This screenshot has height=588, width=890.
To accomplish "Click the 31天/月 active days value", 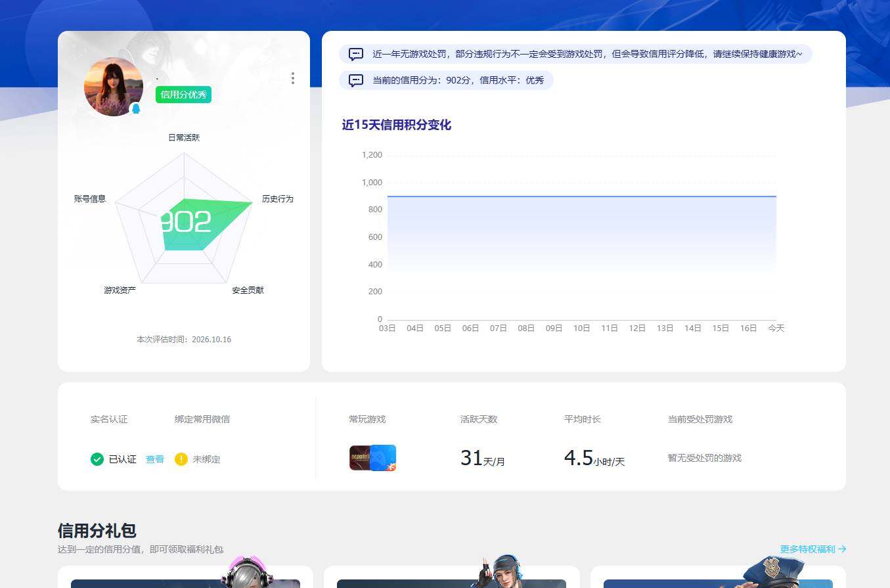I will 483,458.
